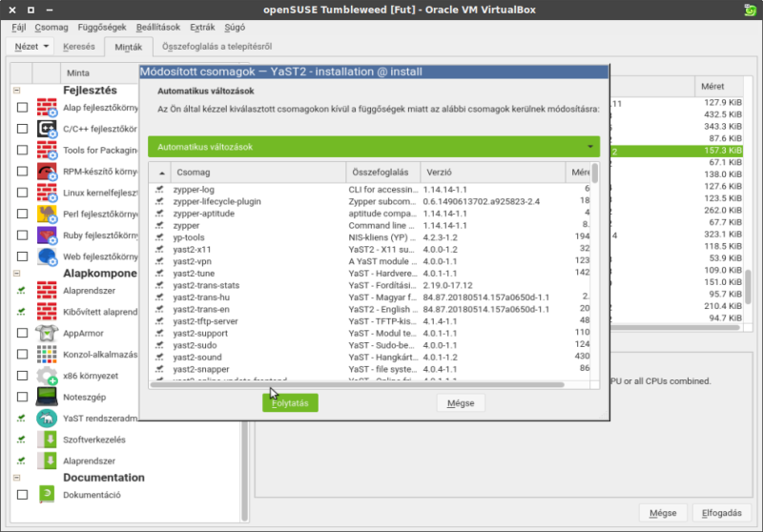The height and width of the screenshot is (532, 763).
Task: Click the x86 környezet gear icon
Action: [x=47, y=376]
